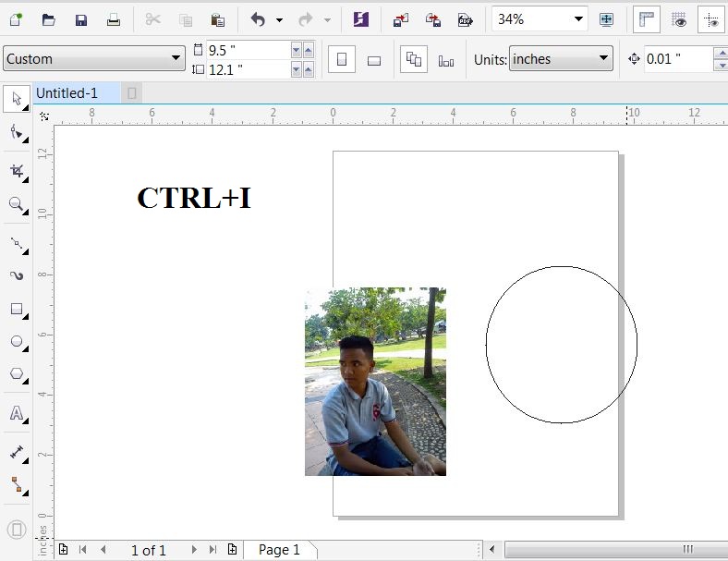This screenshot has height=561, width=728.
Task: Click the Export icon
Action: pos(432,19)
